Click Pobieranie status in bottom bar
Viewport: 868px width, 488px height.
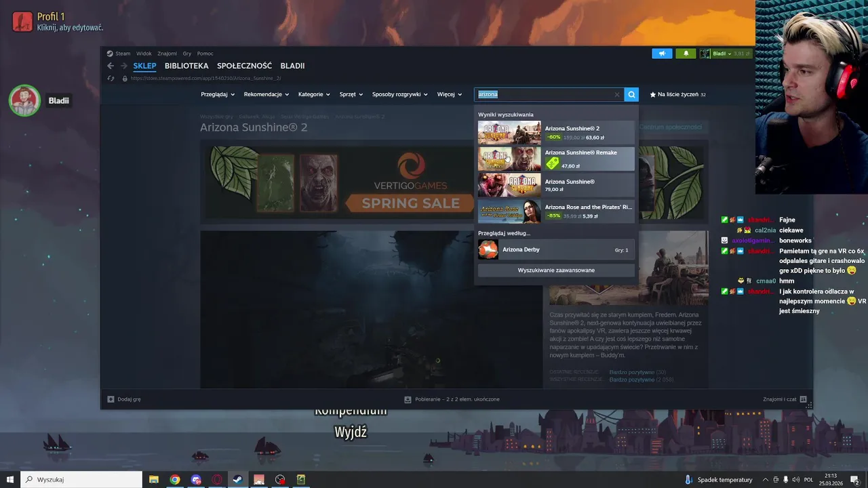coord(457,399)
